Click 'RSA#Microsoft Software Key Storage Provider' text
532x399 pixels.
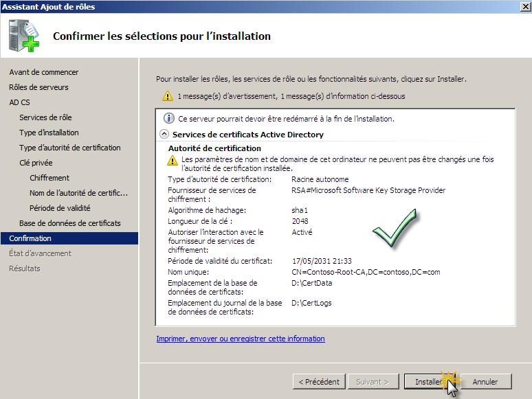click(x=368, y=190)
